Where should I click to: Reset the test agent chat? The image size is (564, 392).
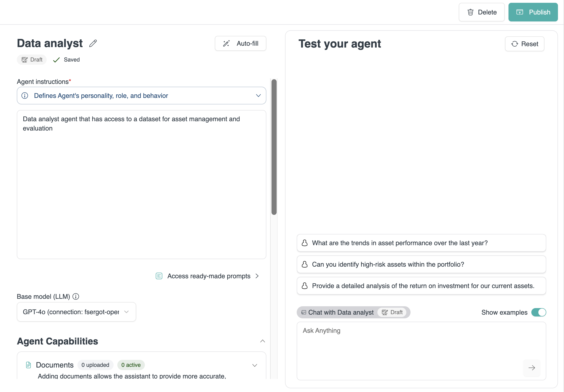click(x=524, y=44)
